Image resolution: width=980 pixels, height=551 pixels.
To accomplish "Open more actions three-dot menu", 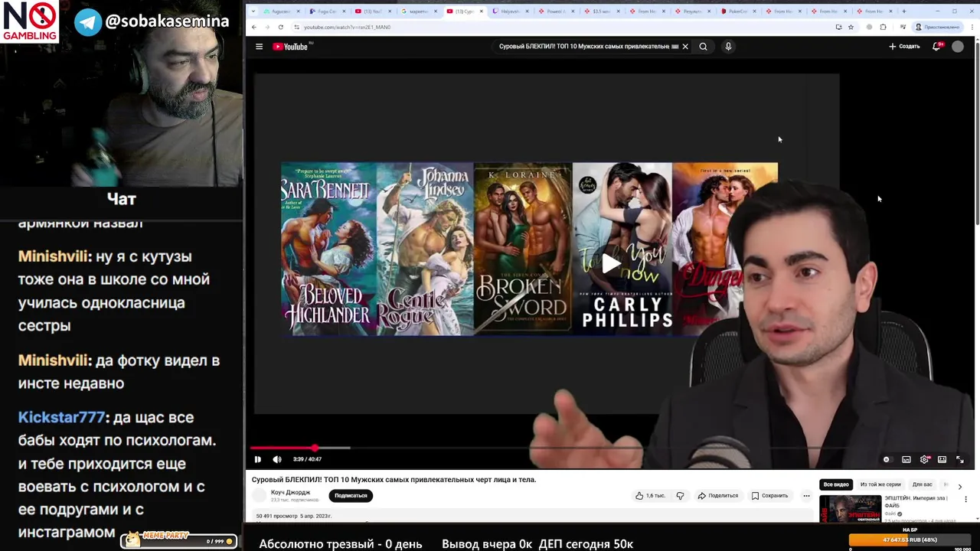I will [x=806, y=495].
